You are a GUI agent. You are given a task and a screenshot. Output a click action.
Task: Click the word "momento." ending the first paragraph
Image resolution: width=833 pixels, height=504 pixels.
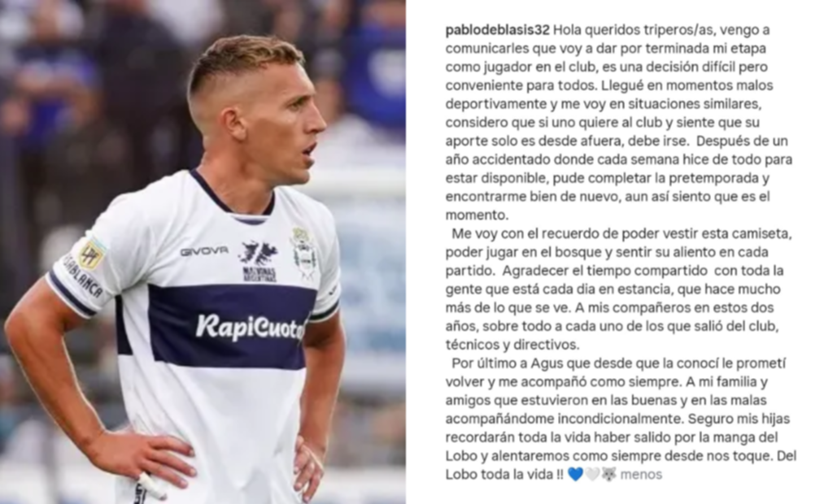477,215
